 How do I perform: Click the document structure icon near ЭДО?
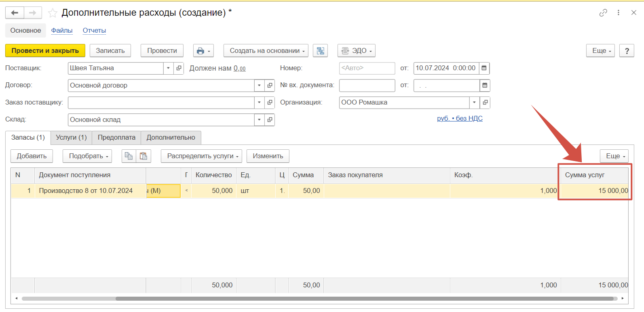320,51
